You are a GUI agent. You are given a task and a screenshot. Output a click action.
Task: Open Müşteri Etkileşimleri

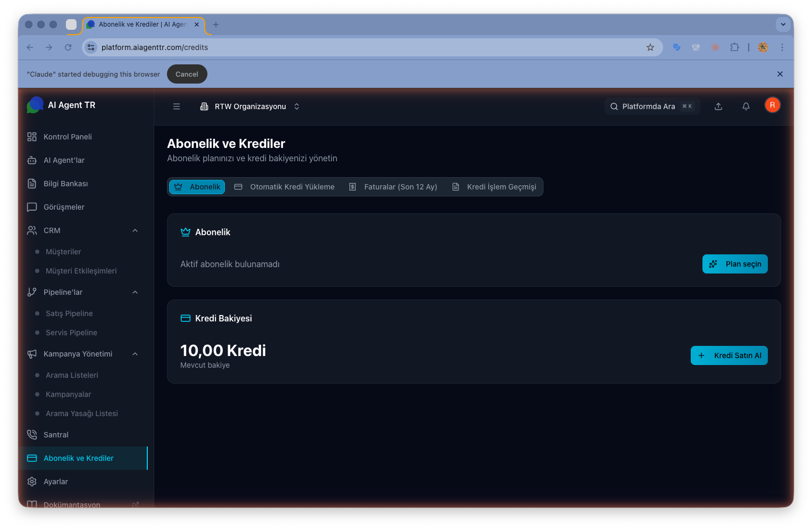click(81, 271)
